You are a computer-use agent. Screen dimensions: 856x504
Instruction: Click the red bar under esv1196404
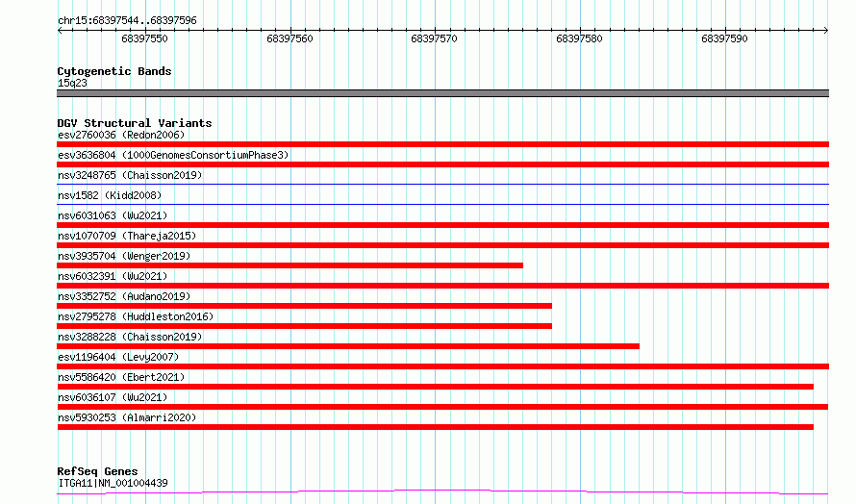pos(442,366)
